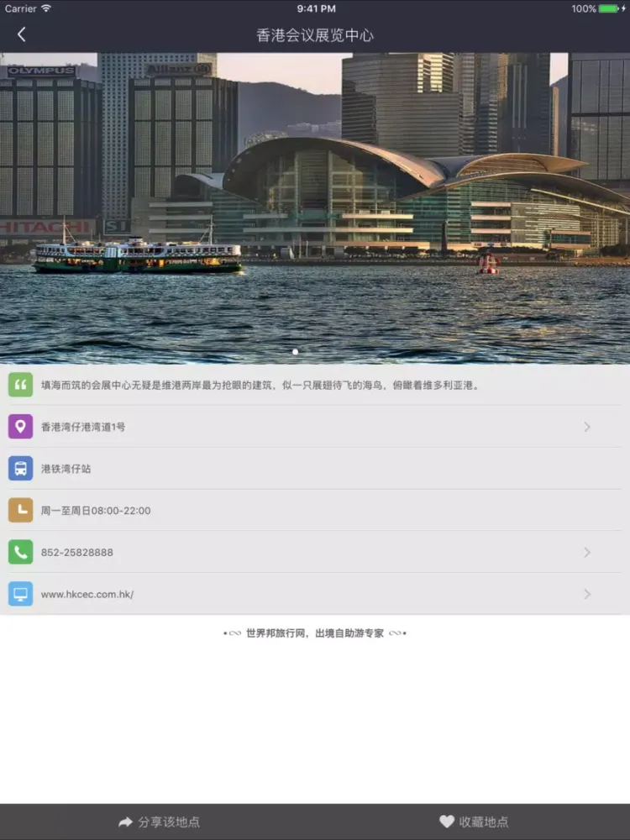Share this place via 分享该地点
The height and width of the screenshot is (840, 630).
click(159, 822)
